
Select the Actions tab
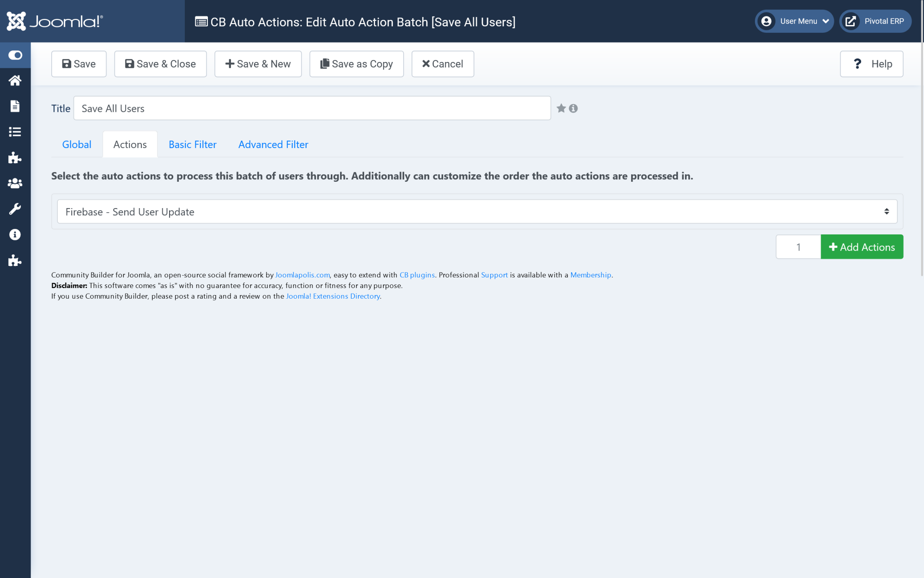pyautogui.click(x=130, y=144)
